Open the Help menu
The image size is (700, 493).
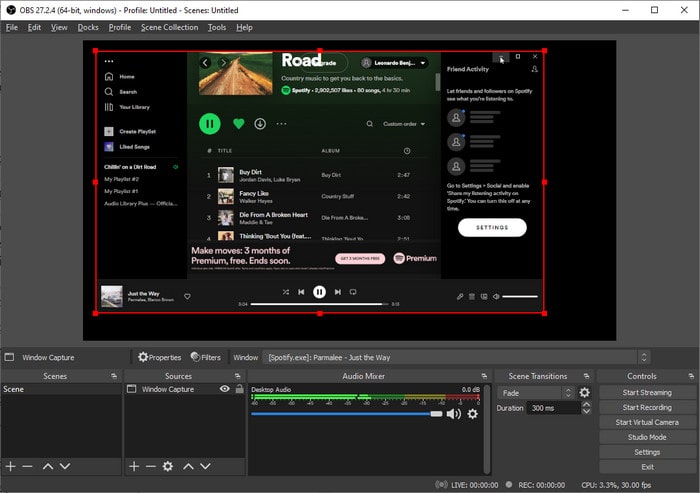click(244, 27)
